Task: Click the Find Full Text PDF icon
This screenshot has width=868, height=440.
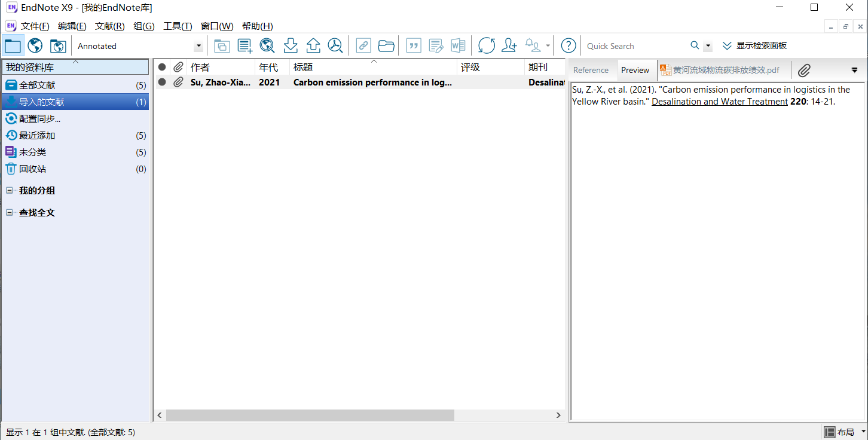Action: pyautogui.click(x=335, y=46)
